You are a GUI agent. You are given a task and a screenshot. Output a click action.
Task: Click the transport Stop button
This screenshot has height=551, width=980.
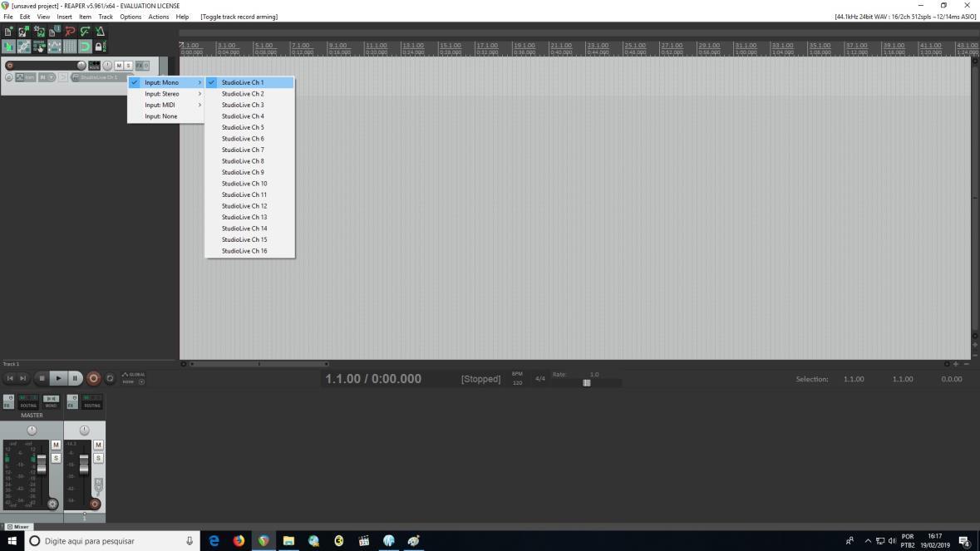point(42,378)
